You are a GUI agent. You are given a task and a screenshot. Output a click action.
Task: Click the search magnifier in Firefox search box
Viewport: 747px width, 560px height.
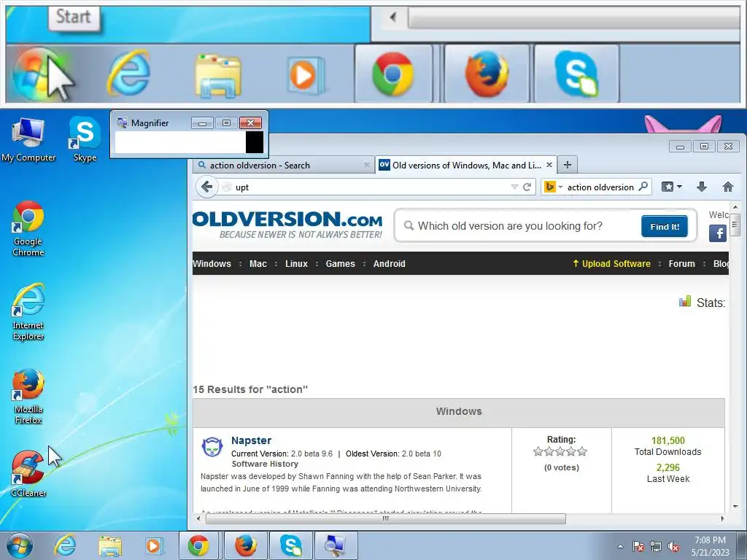643,187
